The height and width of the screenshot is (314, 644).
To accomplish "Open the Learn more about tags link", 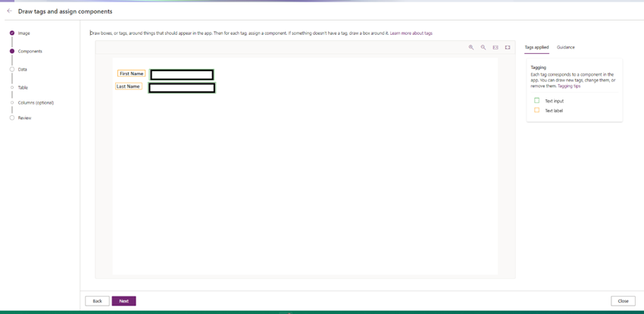I will [x=411, y=33].
